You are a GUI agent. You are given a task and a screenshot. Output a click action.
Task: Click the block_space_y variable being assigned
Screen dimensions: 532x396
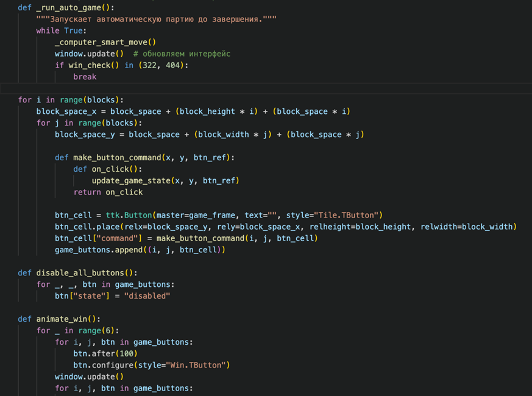click(85, 135)
